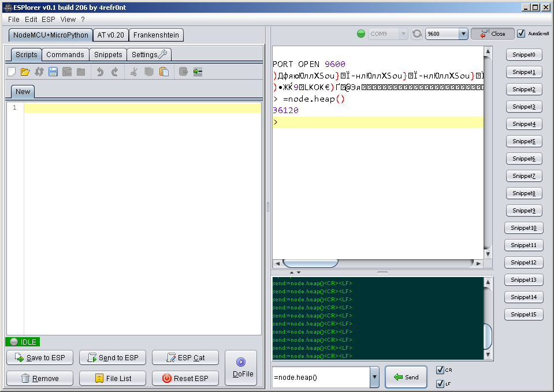Toggle the AutoScroll checkbox

pyautogui.click(x=521, y=33)
